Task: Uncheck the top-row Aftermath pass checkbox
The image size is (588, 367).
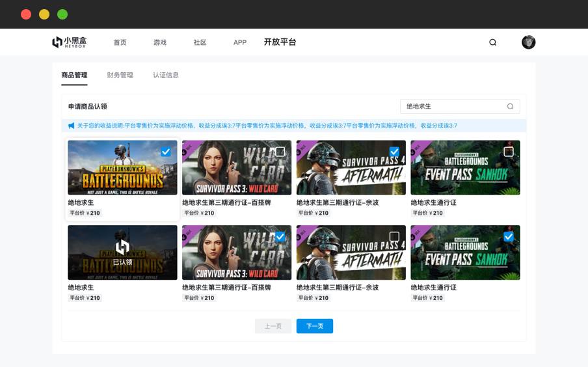Action: pyautogui.click(x=394, y=152)
